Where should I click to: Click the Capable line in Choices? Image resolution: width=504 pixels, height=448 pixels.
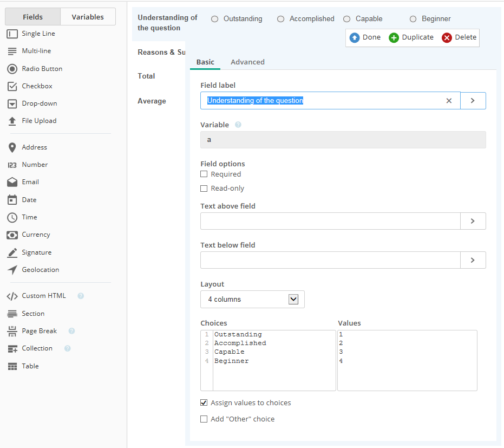(x=229, y=352)
